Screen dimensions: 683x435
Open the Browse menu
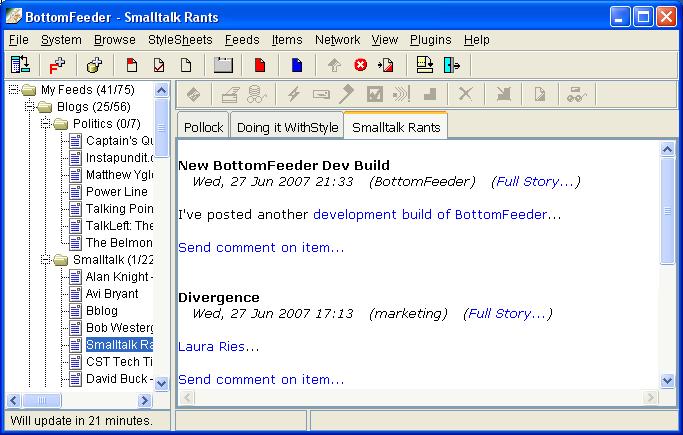pos(115,40)
